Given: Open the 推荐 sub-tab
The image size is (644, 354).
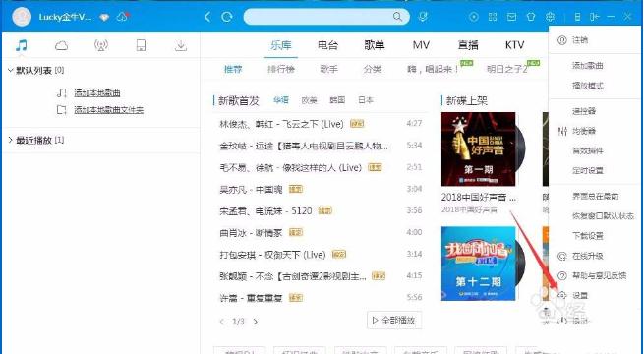Looking at the screenshot, I should point(233,69).
